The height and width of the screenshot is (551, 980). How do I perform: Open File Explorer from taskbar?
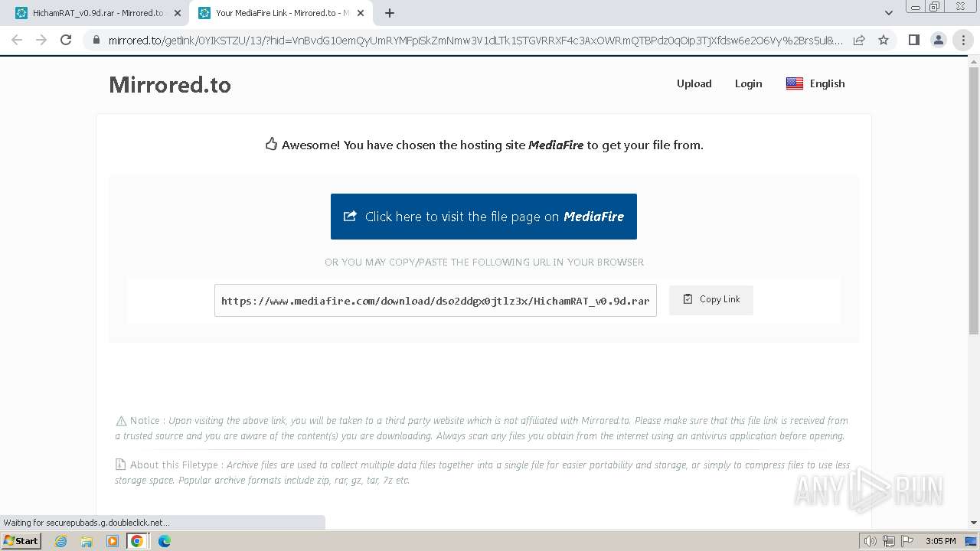pyautogui.click(x=87, y=541)
